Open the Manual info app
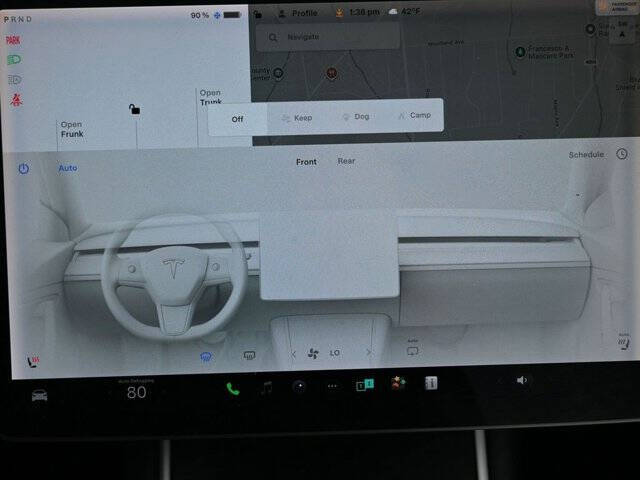640x480 pixels. tap(431, 382)
